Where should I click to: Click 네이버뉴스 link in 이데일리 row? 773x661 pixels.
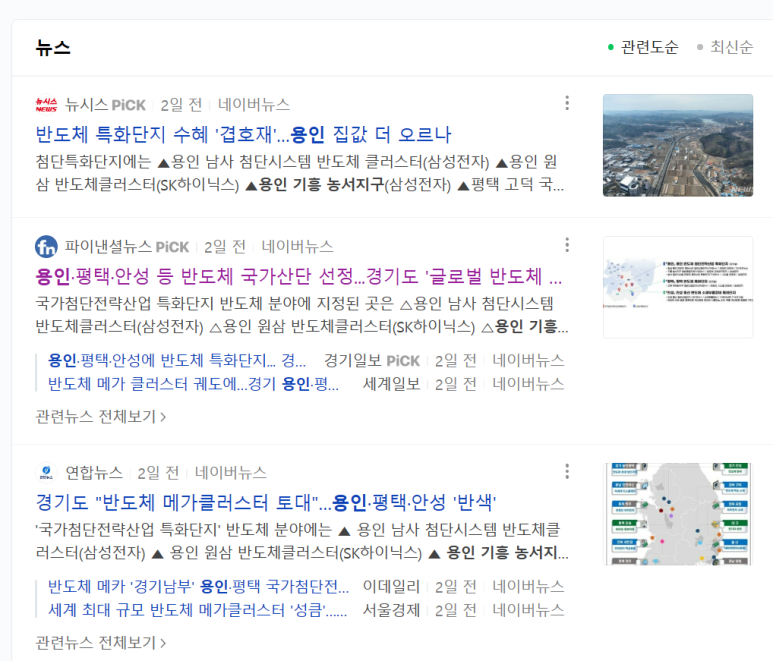pyautogui.click(x=528, y=587)
